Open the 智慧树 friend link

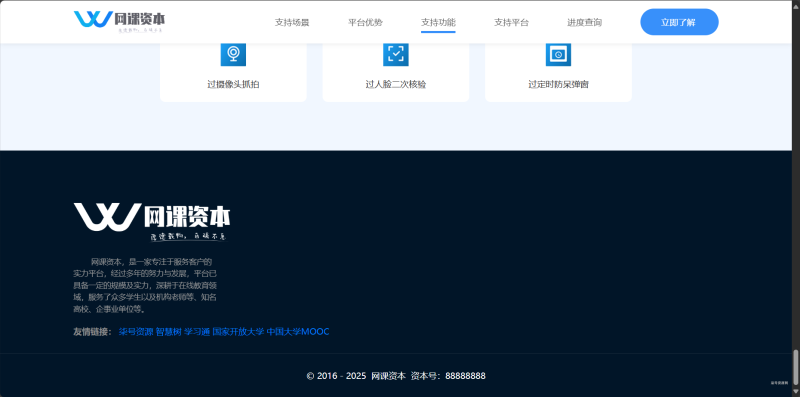(168, 332)
